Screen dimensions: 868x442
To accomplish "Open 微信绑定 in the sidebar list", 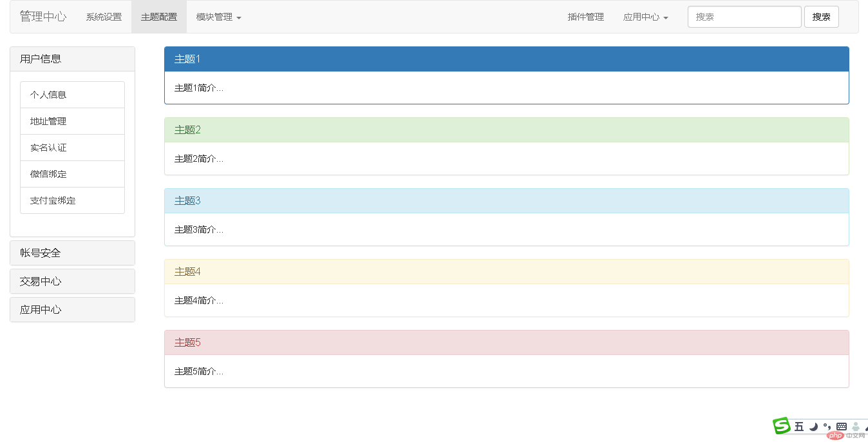I will click(x=72, y=174).
